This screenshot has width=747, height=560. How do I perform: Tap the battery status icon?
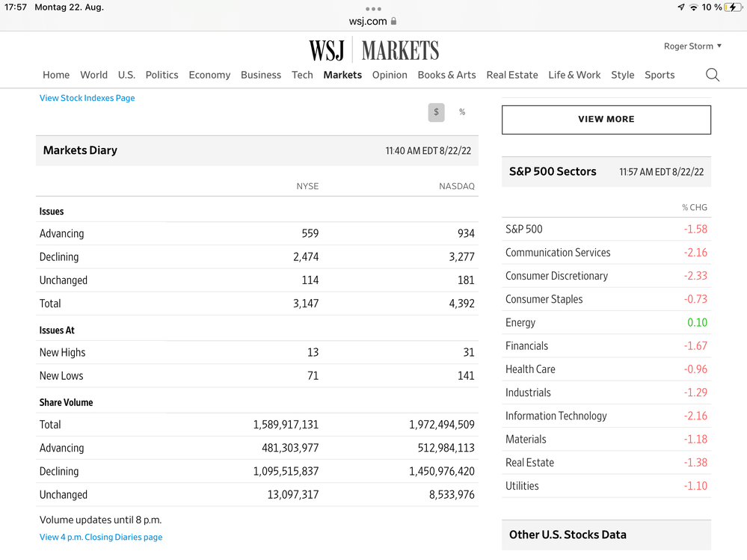(733, 7)
